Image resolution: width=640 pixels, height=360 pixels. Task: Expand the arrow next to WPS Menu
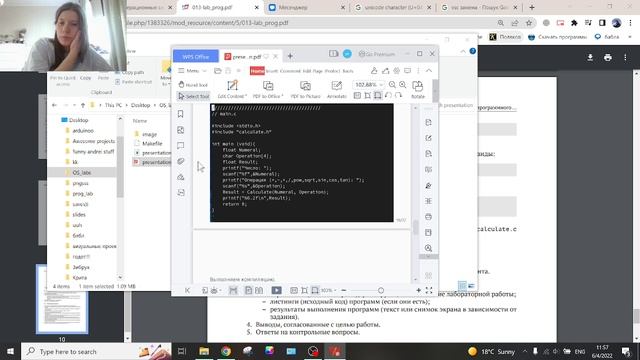(204, 71)
